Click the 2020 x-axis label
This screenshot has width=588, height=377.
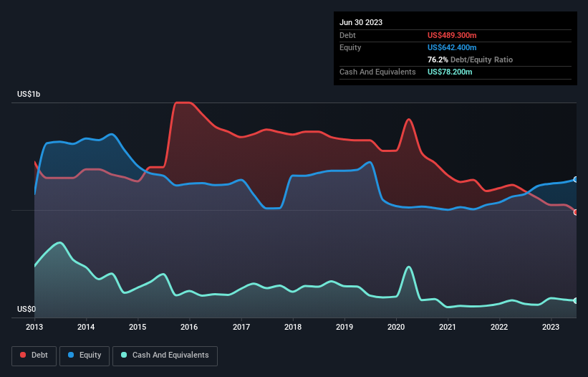[x=396, y=327]
